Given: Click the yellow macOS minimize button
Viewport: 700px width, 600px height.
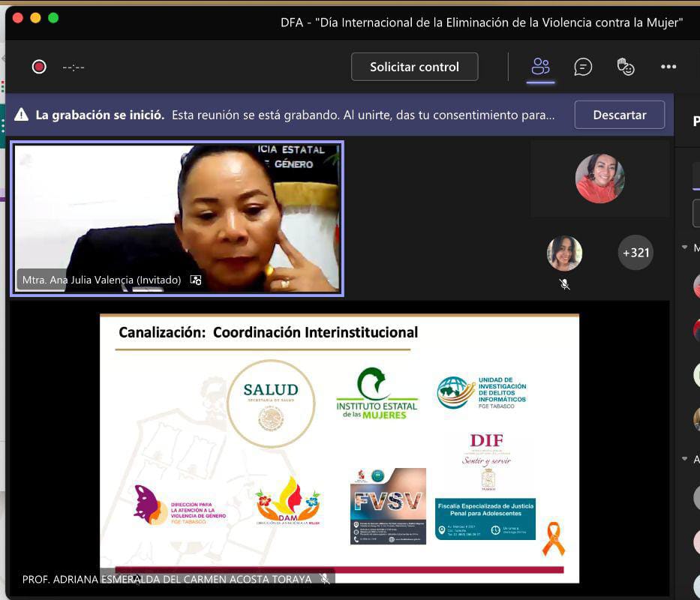Looking at the screenshot, I should coord(35,18).
